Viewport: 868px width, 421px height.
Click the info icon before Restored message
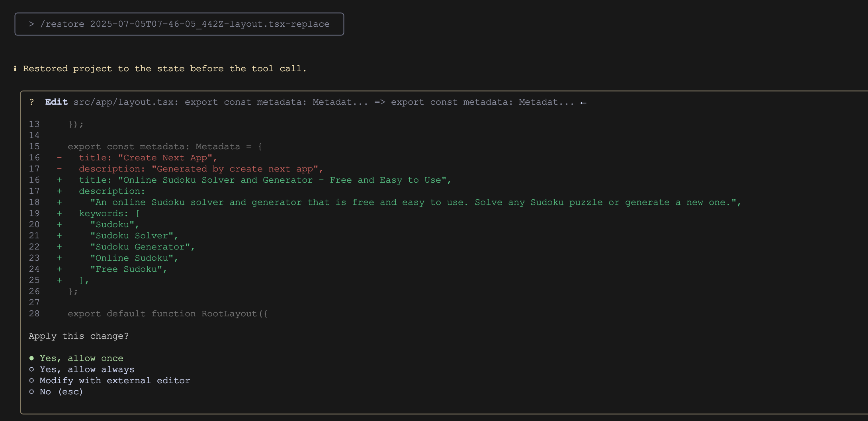click(x=15, y=69)
